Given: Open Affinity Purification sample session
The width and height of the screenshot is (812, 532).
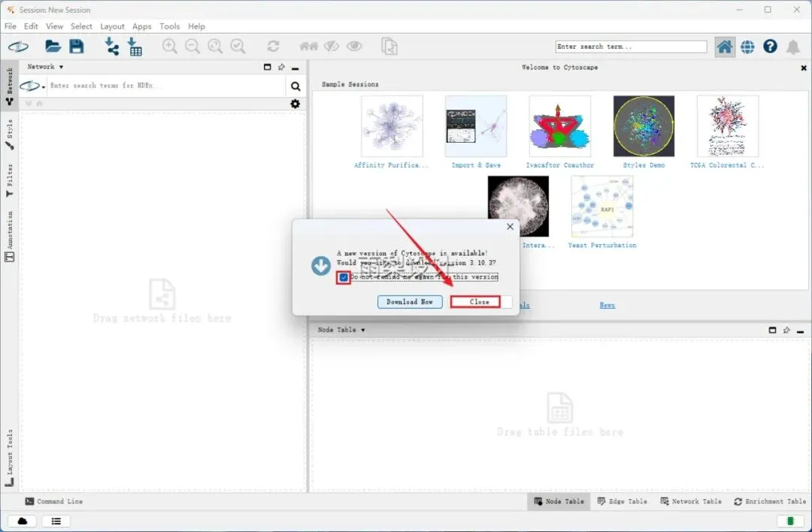Looking at the screenshot, I should click(x=392, y=132).
